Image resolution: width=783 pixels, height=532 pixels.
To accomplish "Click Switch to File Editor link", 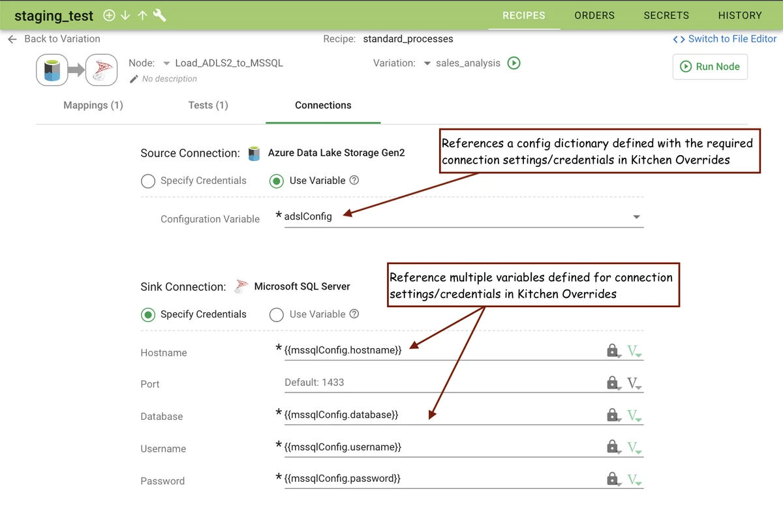I will coord(725,39).
